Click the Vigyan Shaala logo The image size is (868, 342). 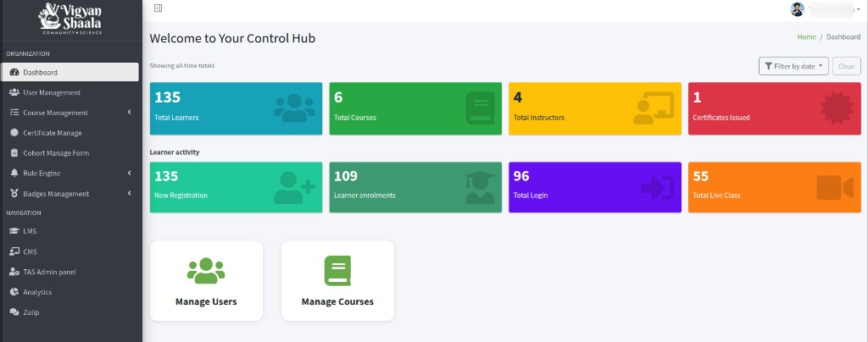(70, 19)
